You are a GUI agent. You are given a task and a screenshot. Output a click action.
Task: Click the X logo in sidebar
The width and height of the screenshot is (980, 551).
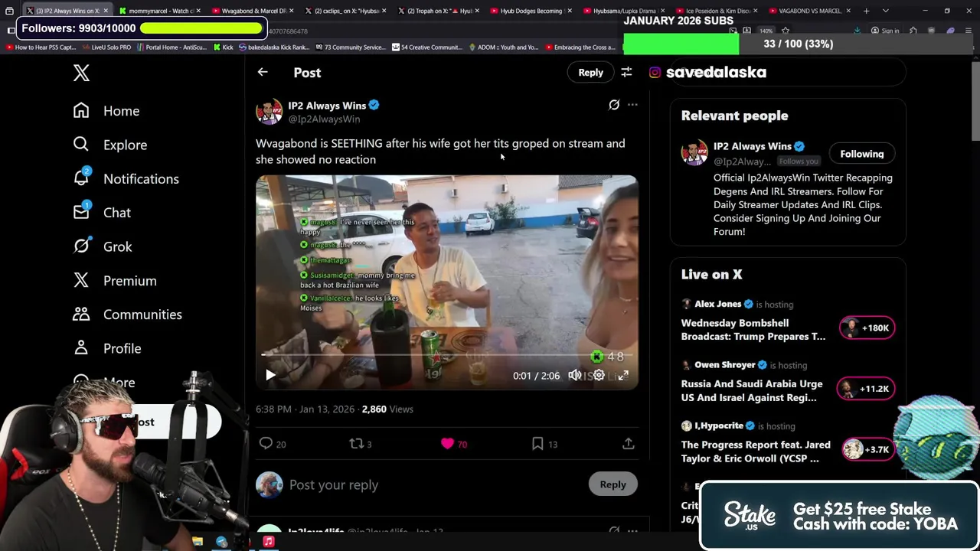[x=81, y=73]
